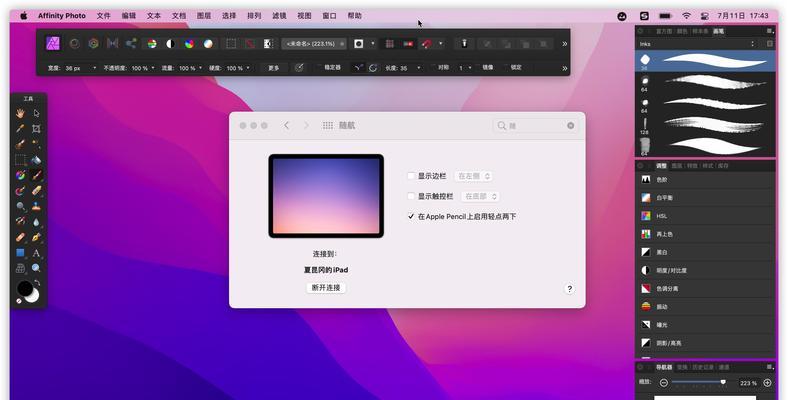Click the 断开连接 button
The width and height of the screenshot is (788, 400).
(326, 288)
